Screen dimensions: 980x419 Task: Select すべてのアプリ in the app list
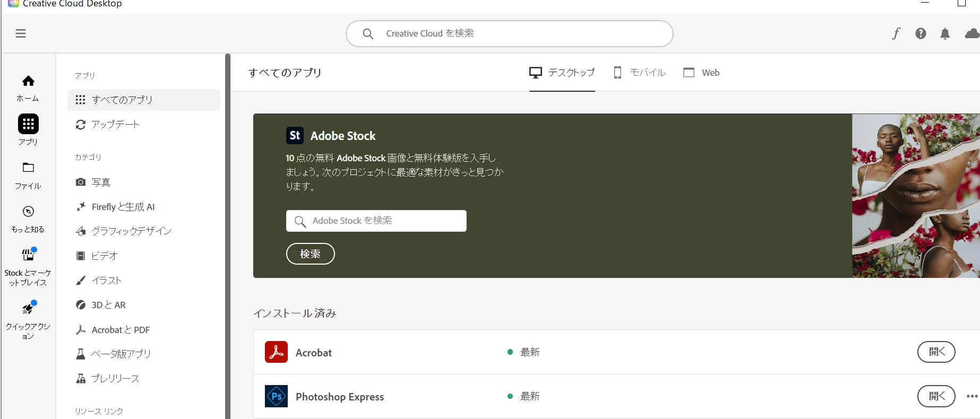pyautogui.click(x=144, y=100)
